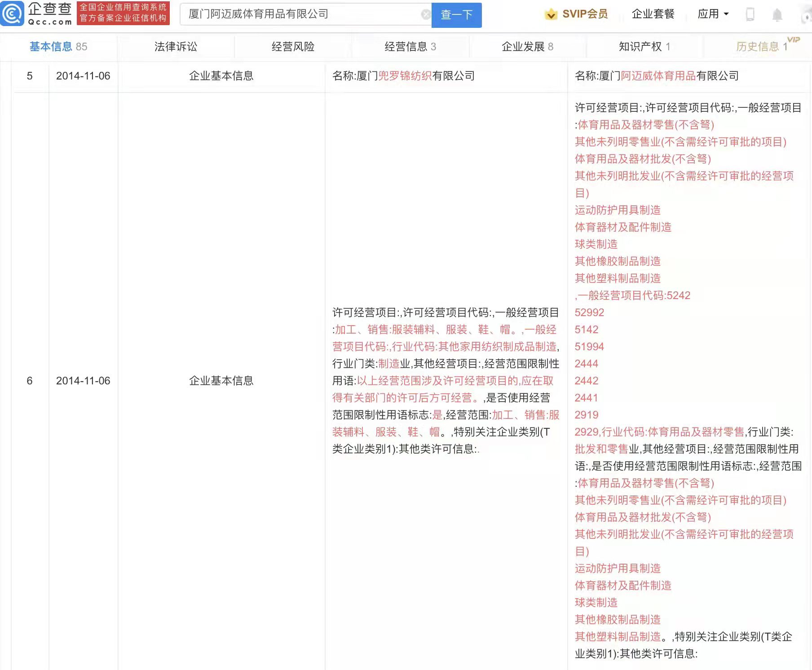The width and height of the screenshot is (812, 670).
Task: Click 企业基本信息 cell in row 6
Action: coord(221,381)
